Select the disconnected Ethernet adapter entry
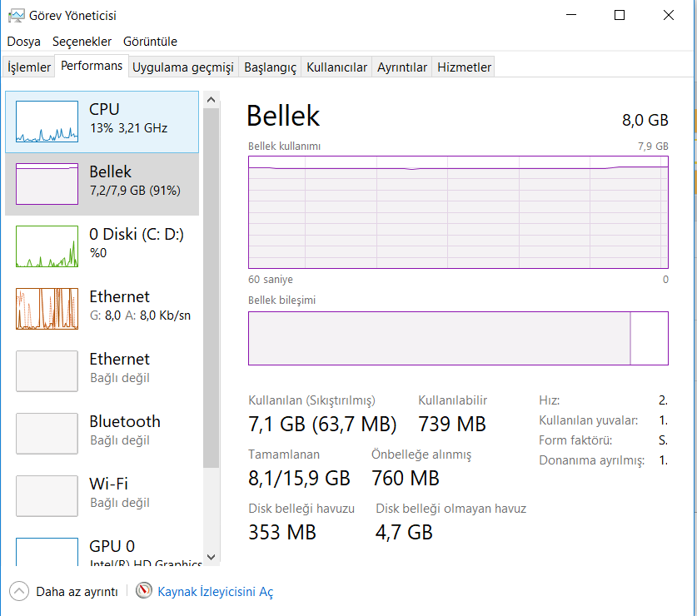This screenshot has width=697, height=616. (x=47, y=371)
